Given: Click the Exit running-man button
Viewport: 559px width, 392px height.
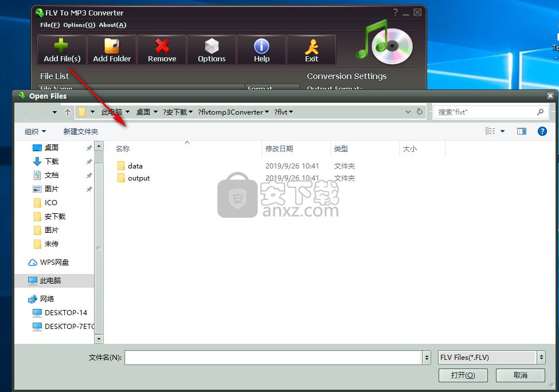Looking at the screenshot, I should point(311,50).
